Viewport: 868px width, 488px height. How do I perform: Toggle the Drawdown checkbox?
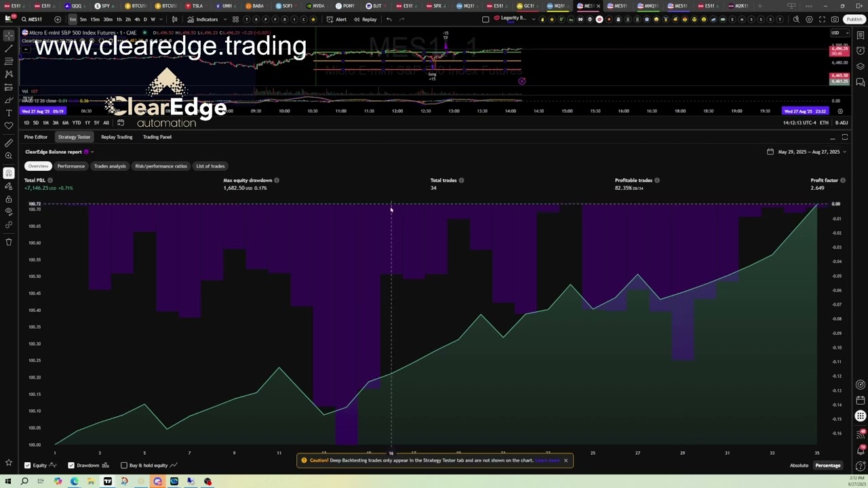71,466
